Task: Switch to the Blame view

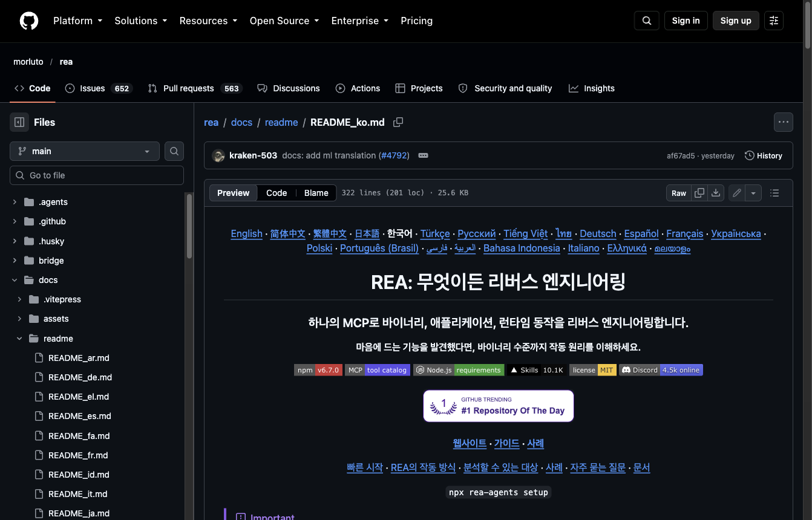Action: (x=316, y=193)
